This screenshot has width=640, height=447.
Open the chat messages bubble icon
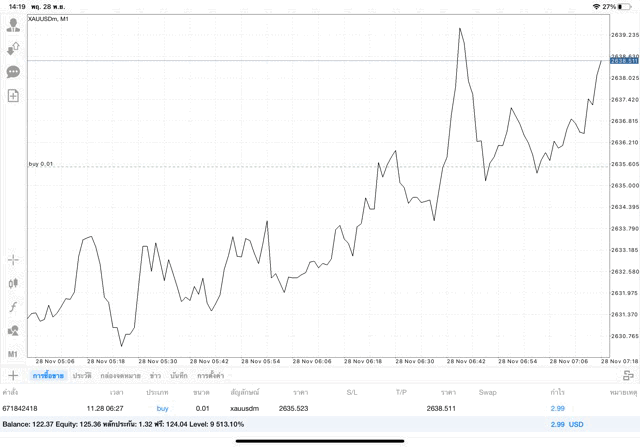click(13, 72)
